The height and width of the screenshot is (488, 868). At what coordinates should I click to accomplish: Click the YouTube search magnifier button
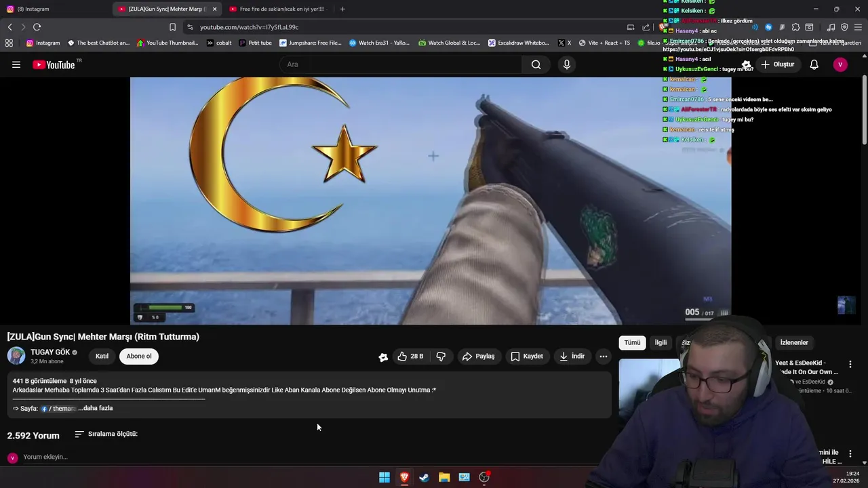pos(536,64)
